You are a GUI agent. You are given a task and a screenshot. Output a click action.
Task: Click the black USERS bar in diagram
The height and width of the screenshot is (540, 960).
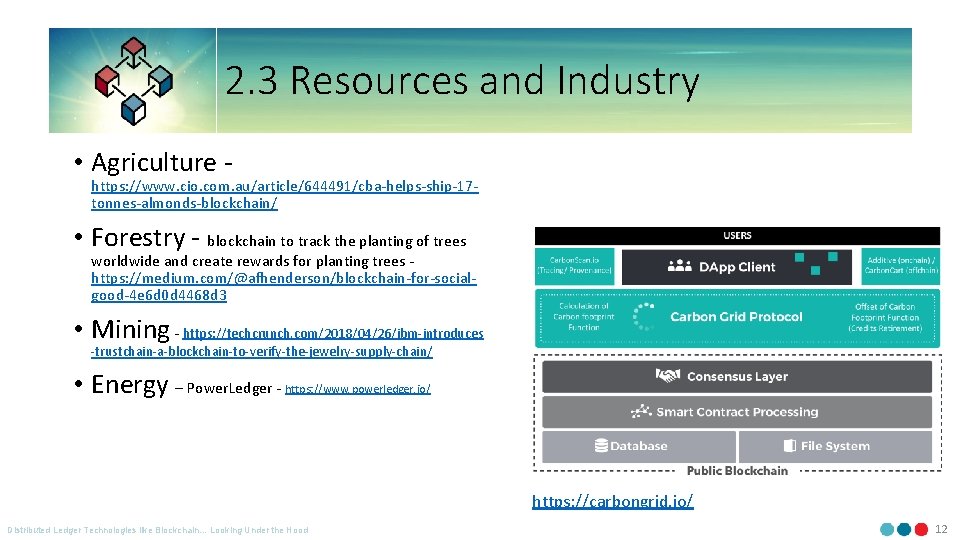pyautogui.click(x=737, y=236)
